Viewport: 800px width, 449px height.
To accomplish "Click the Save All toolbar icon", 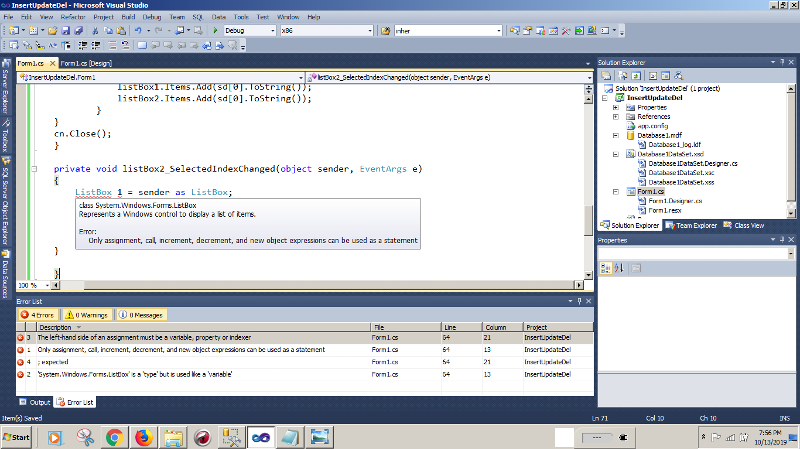I will pyautogui.click(x=79, y=31).
